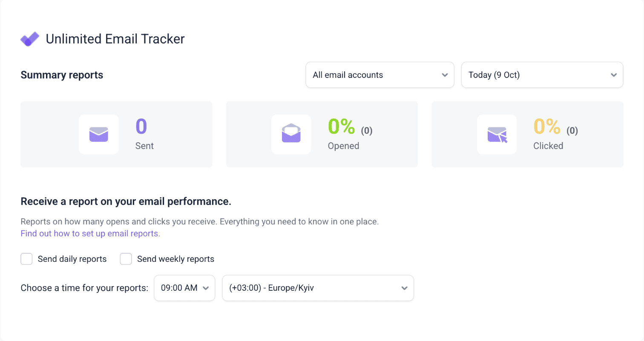
Task: Enable Send weekly reports checkbox
Action: pyautogui.click(x=126, y=259)
